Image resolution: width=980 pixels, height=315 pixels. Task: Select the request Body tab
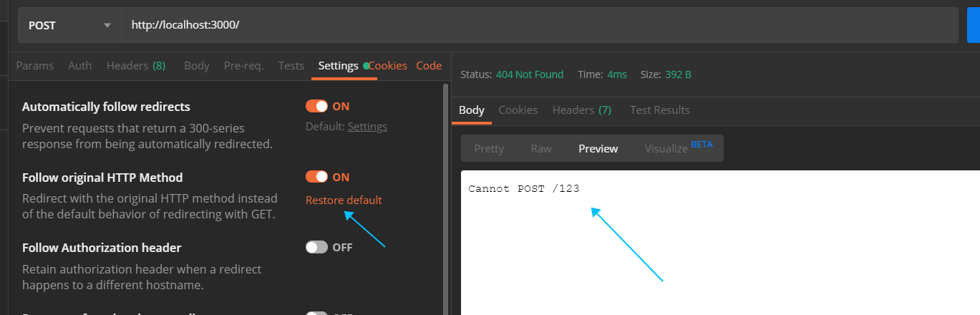coord(197,65)
